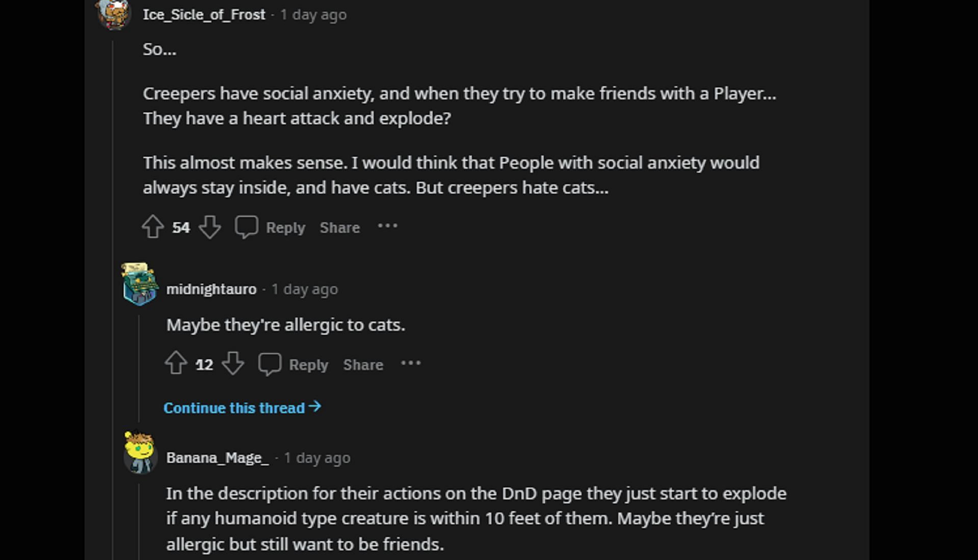Open midnightauro's user profile
Image resolution: width=978 pixels, height=560 pixels.
pyautogui.click(x=211, y=289)
